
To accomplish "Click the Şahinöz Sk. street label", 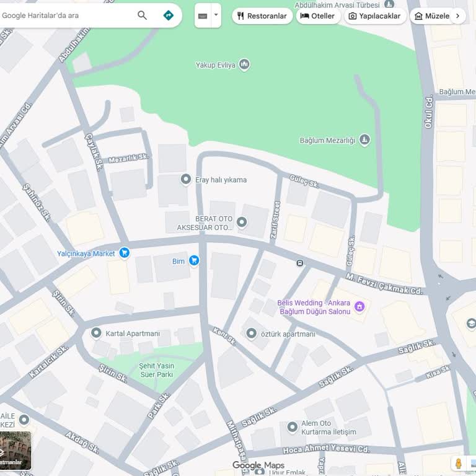I will [37, 203].
